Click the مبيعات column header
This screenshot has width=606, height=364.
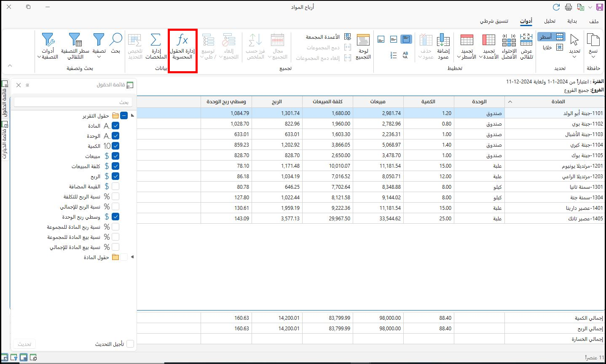pyautogui.click(x=378, y=102)
